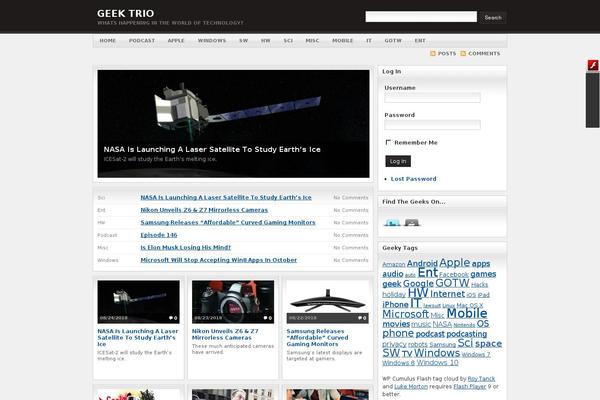Select the podcasting tag
This screenshot has height=400, width=600.
[466, 334]
